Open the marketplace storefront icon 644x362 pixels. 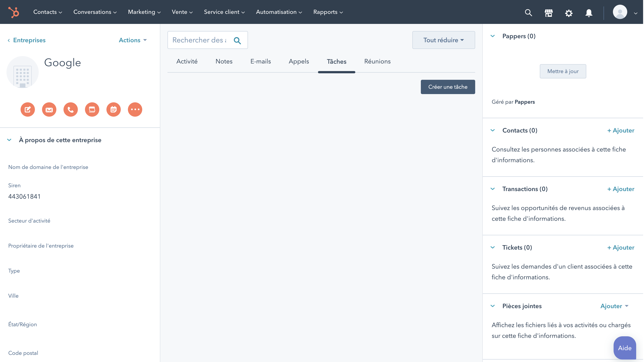coord(549,13)
